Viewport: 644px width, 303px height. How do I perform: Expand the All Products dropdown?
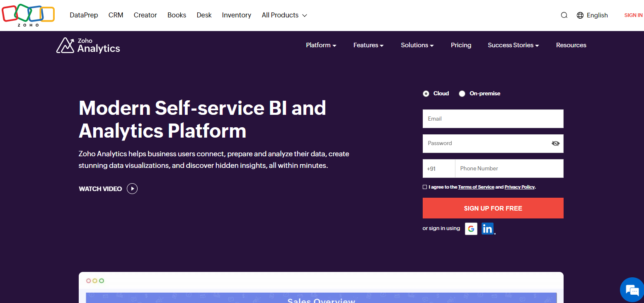[284, 15]
